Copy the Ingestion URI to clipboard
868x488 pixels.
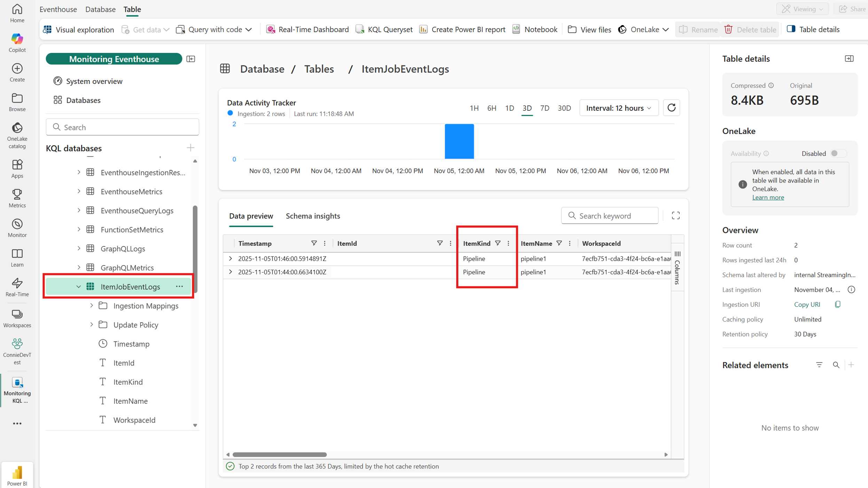click(x=837, y=305)
